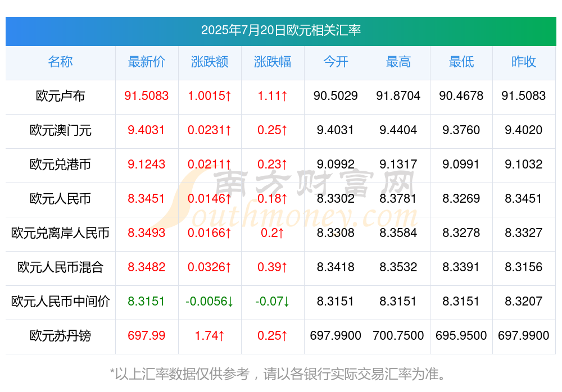Click opening value 90.5029
Image resolution: width=562 pixels, height=392 pixels.
[x=336, y=95]
